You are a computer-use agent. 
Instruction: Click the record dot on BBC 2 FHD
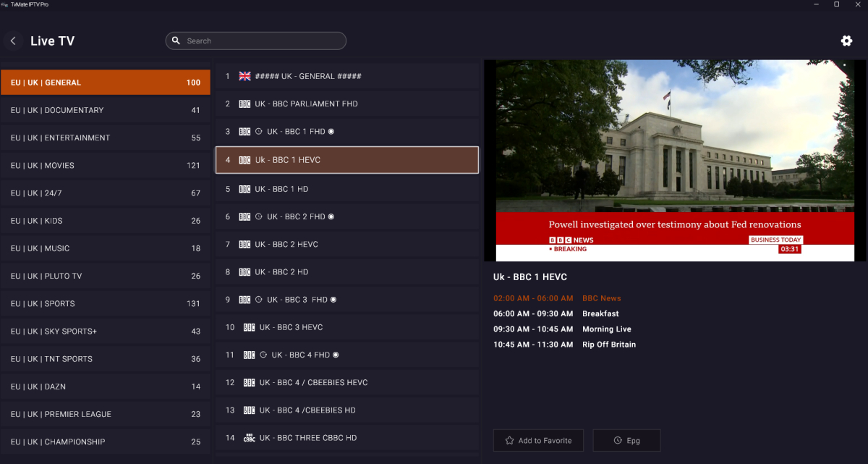pos(331,216)
